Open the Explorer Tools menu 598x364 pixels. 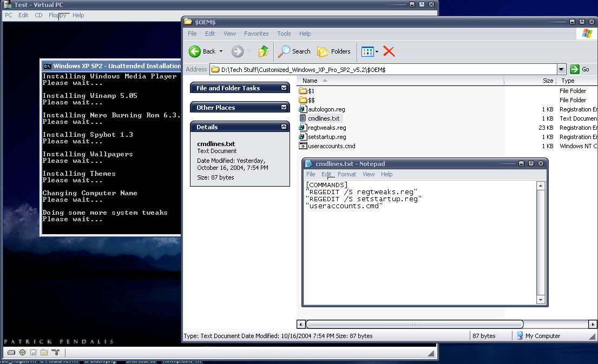point(284,34)
